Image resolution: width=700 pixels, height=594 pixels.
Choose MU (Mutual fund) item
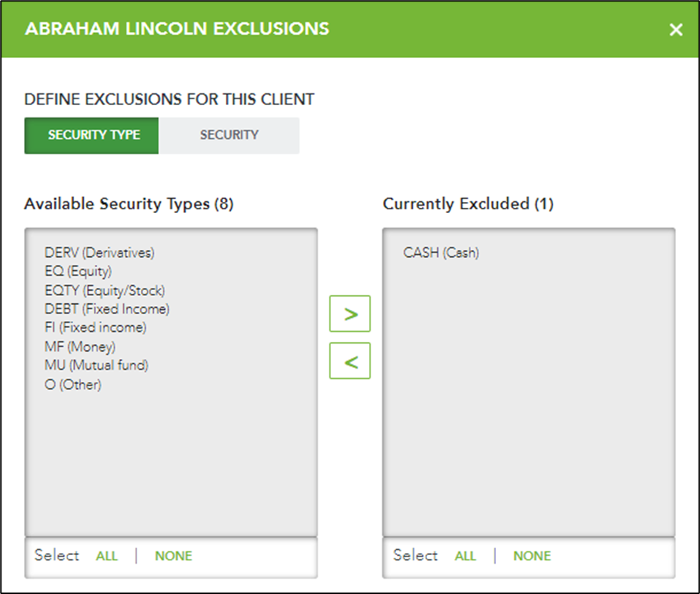coord(96,366)
